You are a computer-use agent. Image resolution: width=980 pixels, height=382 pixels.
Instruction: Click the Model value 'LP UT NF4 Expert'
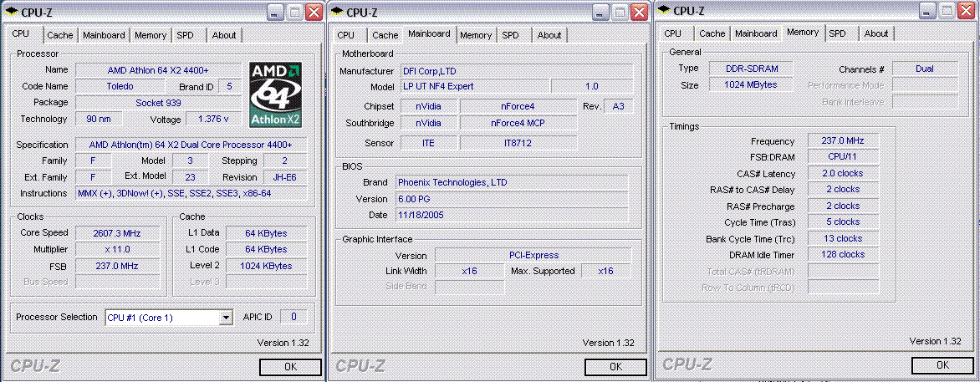pos(474,86)
